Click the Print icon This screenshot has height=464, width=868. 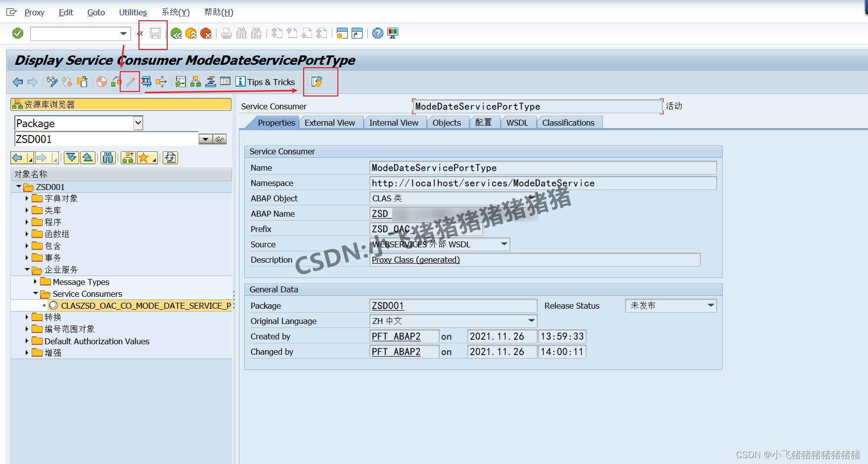[226, 33]
